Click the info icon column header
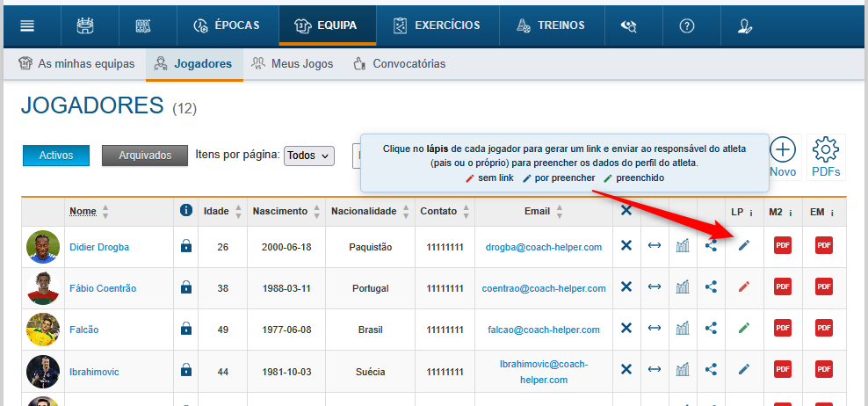Screen dimensions: 868x406 pos(186,210)
